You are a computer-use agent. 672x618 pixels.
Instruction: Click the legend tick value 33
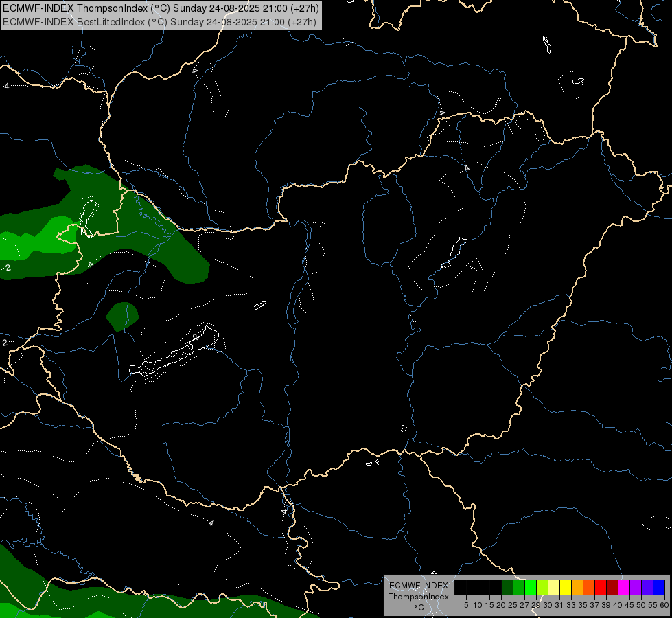[x=571, y=605]
